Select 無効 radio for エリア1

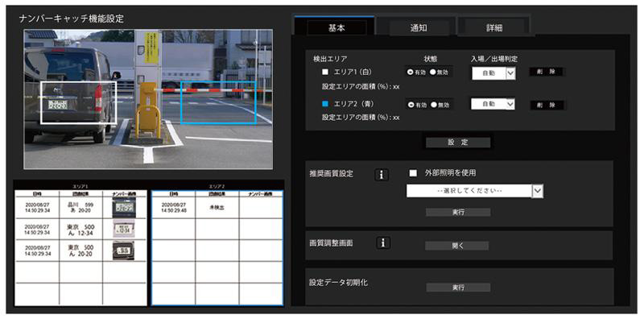pyautogui.click(x=432, y=72)
